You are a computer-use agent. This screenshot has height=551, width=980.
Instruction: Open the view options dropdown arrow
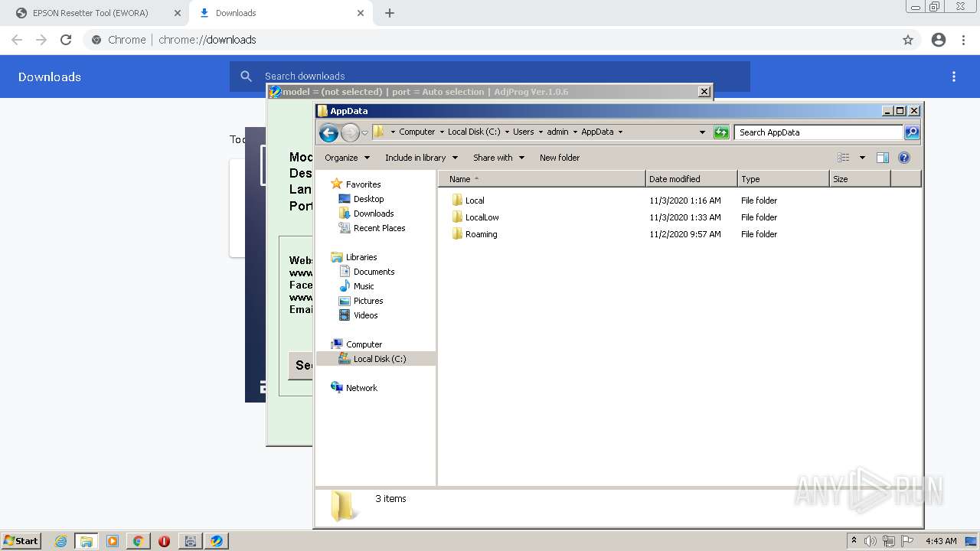click(862, 158)
